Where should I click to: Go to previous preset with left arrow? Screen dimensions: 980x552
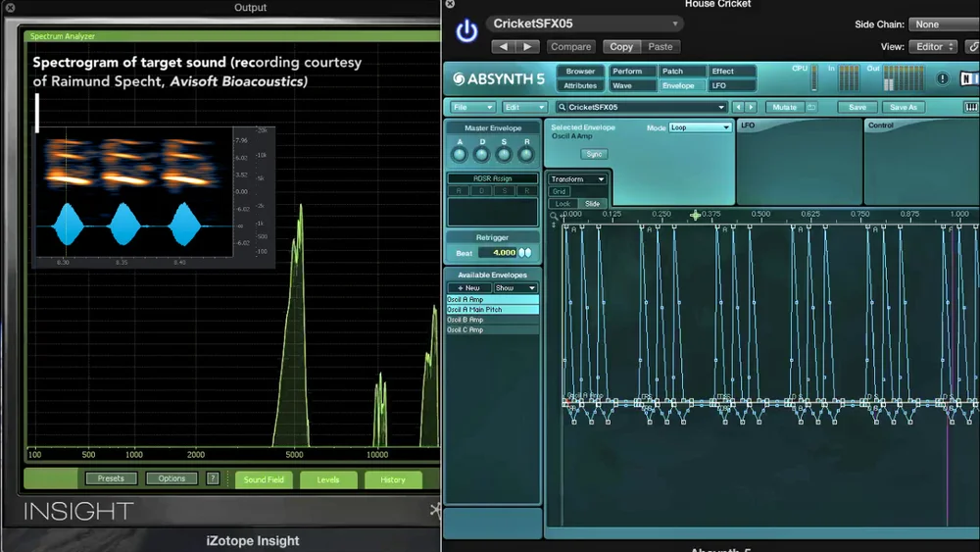(503, 47)
